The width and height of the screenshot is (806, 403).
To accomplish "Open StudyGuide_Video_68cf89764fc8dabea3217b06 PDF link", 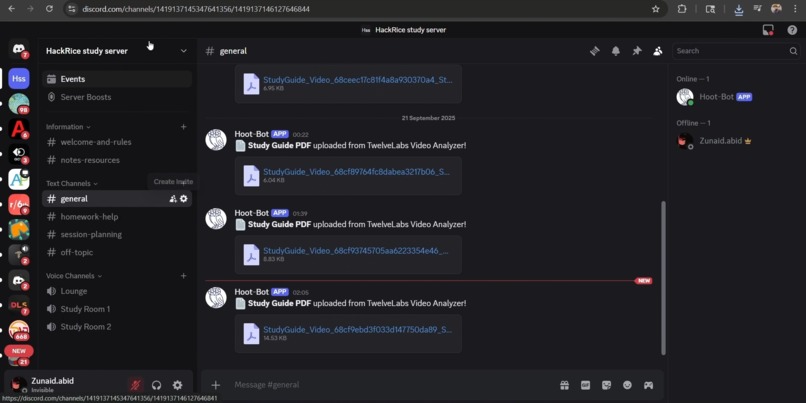I will tap(357, 172).
